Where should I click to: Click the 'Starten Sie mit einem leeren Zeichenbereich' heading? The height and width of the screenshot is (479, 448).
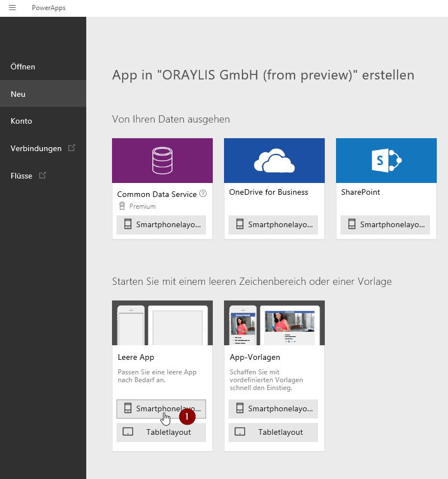click(252, 281)
